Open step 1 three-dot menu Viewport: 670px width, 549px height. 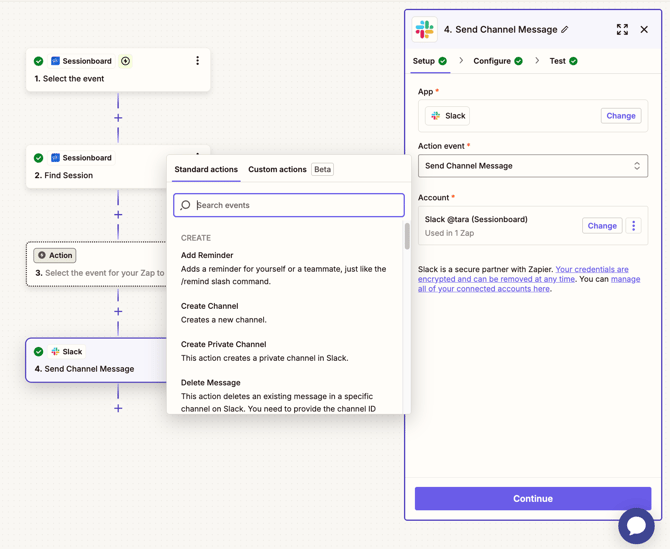click(197, 61)
